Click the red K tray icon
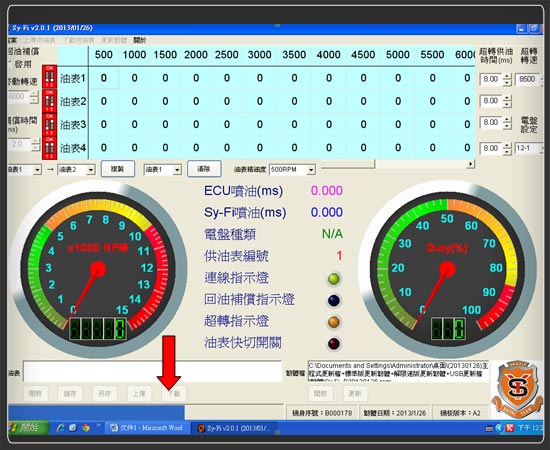 pos(510,428)
